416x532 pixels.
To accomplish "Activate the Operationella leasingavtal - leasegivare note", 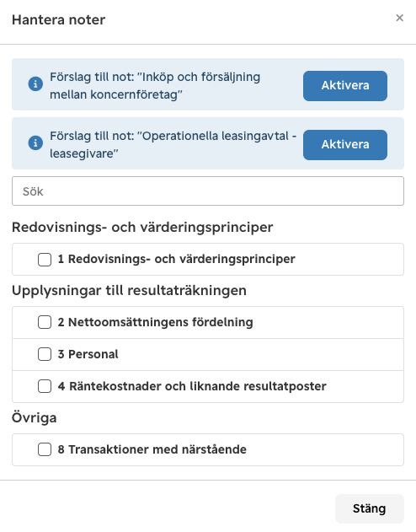I will click(x=345, y=145).
